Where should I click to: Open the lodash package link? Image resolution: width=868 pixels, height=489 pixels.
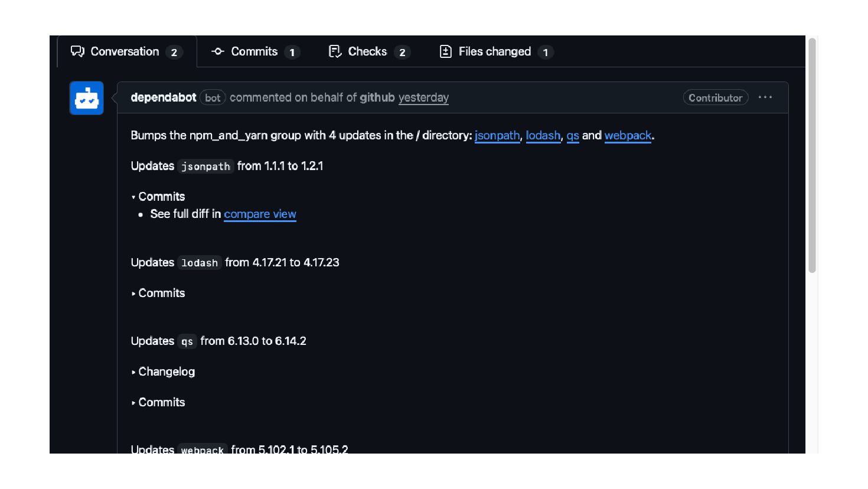[543, 135]
